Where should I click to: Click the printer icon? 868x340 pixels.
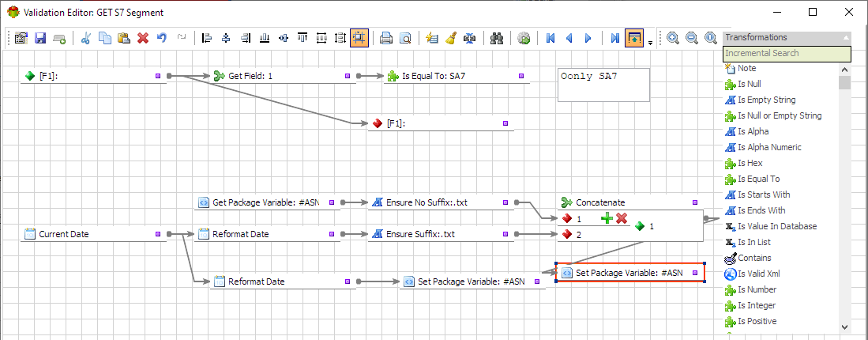click(386, 38)
